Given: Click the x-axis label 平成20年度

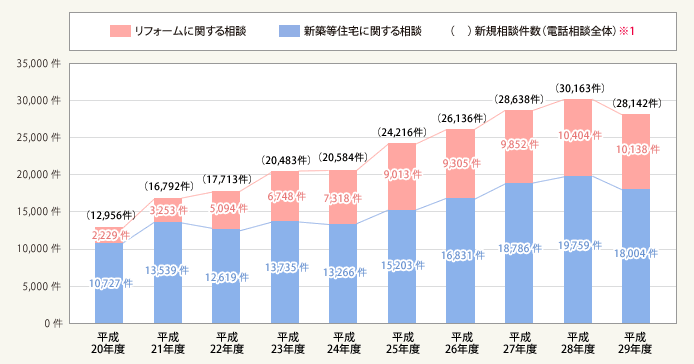Looking at the screenshot, I should pos(108,344).
